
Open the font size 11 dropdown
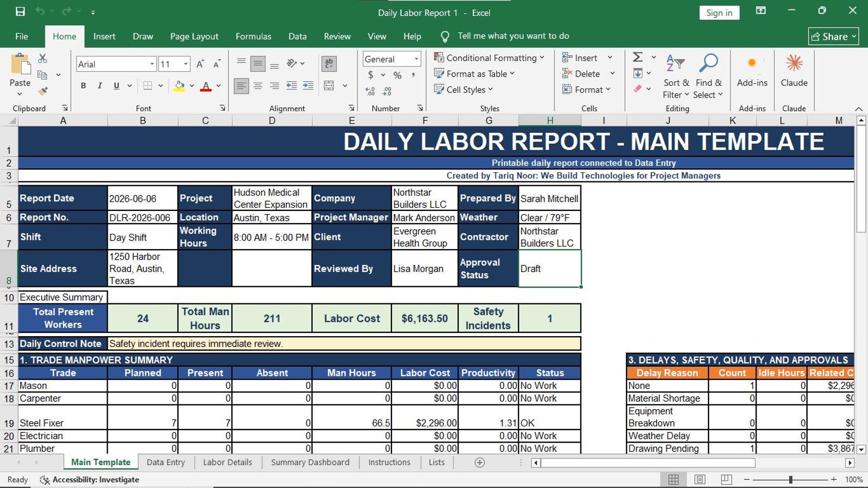tap(186, 64)
